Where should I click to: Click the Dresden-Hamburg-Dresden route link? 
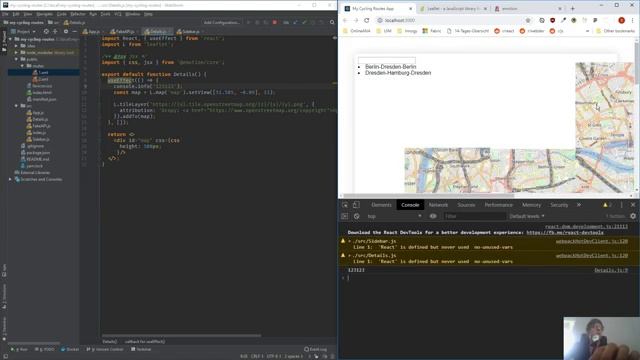pyautogui.click(x=398, y=73)
